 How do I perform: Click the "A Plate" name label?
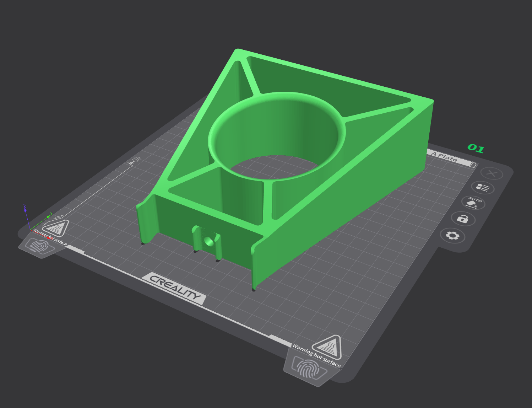pos(444,156)
